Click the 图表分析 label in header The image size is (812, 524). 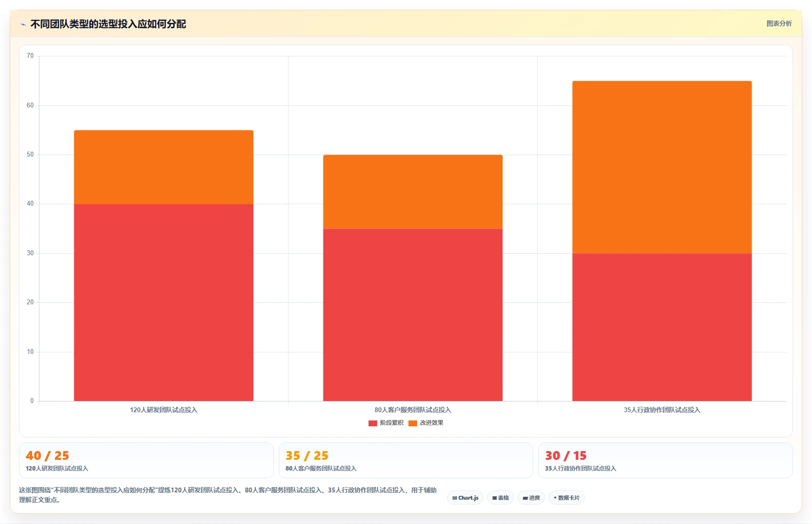pyautogui.click(x=779, y=23)
